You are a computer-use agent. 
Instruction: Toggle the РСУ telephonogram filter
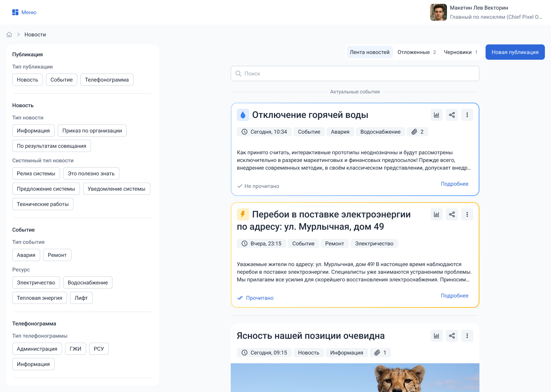point(99,349)
